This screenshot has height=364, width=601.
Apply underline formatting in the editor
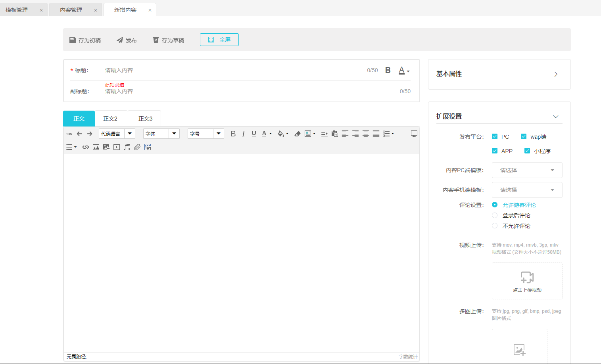pos(254,134)
